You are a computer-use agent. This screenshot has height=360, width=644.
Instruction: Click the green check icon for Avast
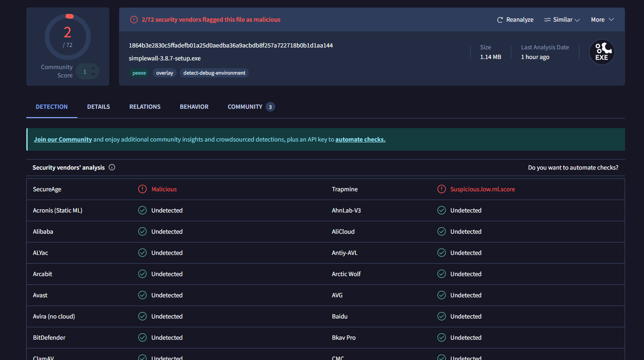point(142,295)
